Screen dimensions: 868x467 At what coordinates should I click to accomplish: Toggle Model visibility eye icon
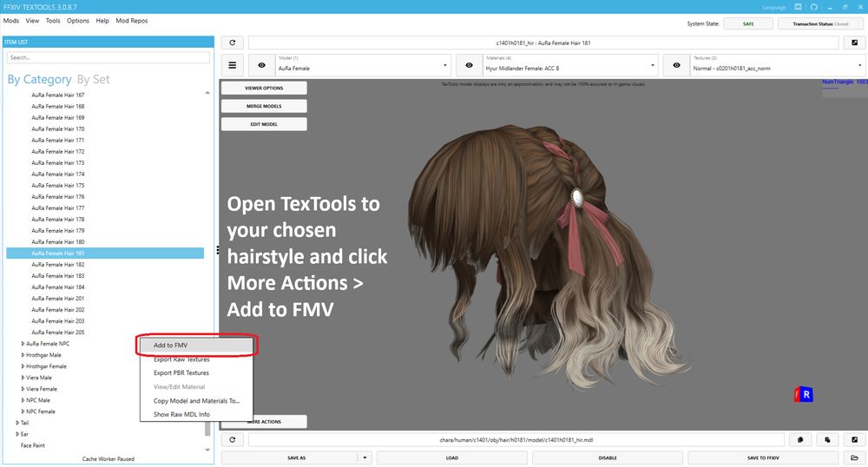click(x=261, y=65)
